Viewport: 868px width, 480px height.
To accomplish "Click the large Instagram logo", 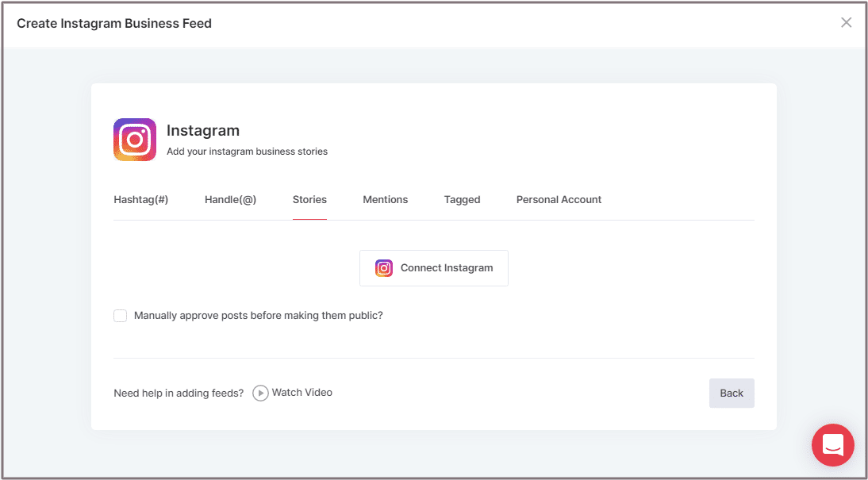I will click(x=135, y=140).
